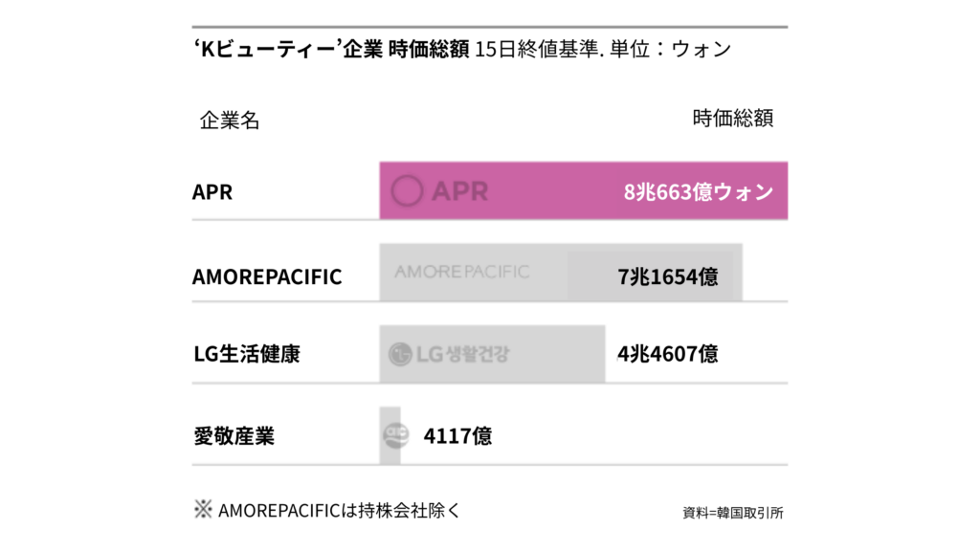Viewport: 980px width, 551px height.
Task: Select the 愛敬産業 row label
Action: (x=234, y=436)
